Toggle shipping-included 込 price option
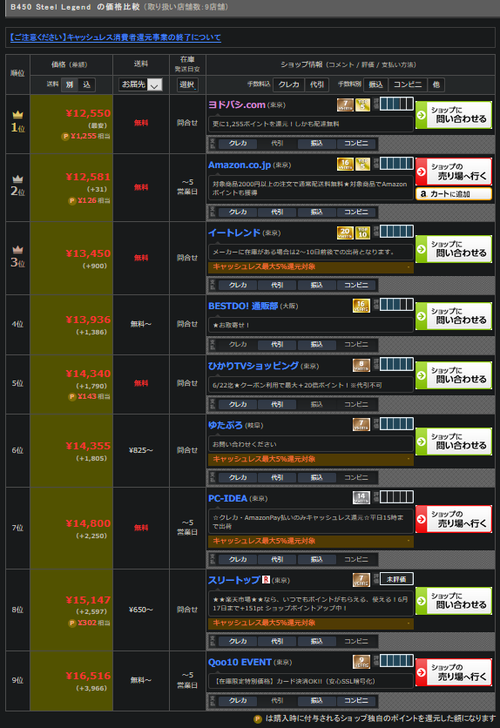The width and height of the screenshot is (500, 728). (87, 84)
